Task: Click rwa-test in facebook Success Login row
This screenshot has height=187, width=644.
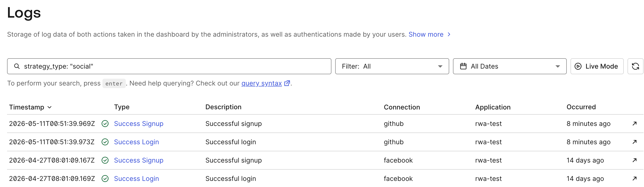Action: coord(488,179)
